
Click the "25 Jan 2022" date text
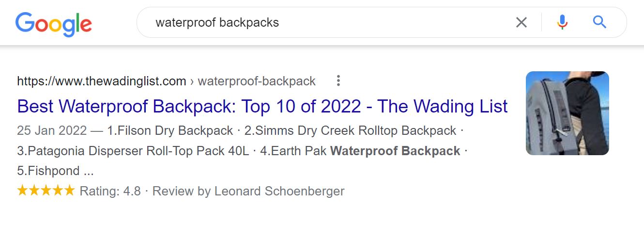[52, 130]
